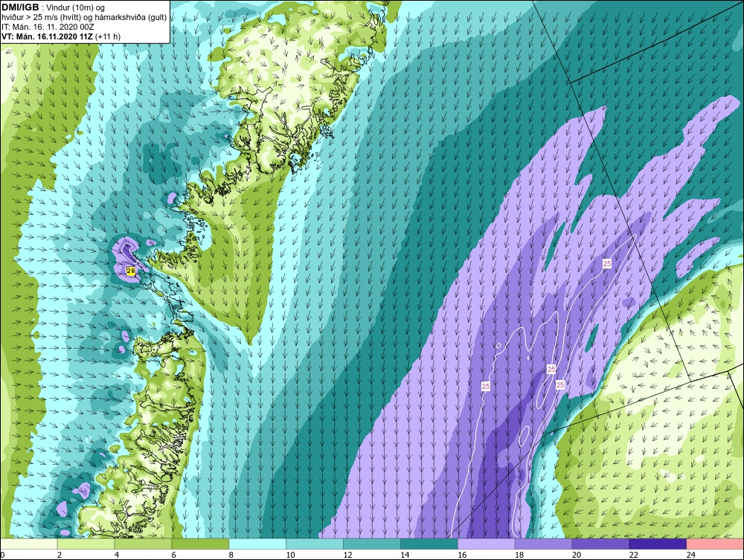Select the 8–10 m/s light cyan swatch
Screen dimensions: 744x560
257,544
